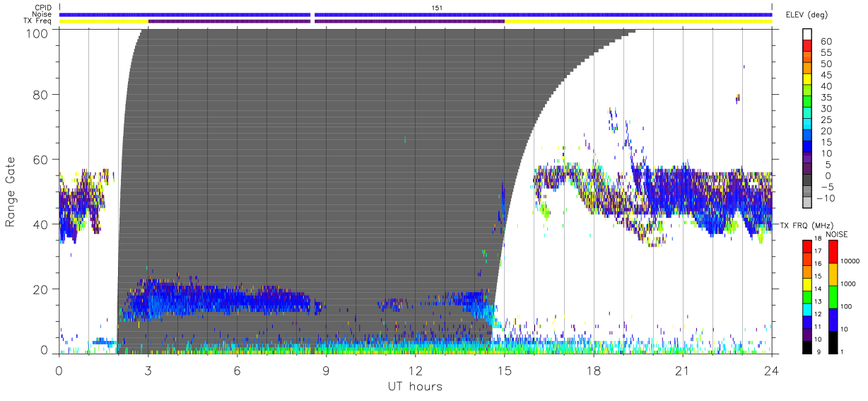
Task: Pick the black bottom segment of TX FRQ bar
Action: pyautogui.click(x=807, y=347)
